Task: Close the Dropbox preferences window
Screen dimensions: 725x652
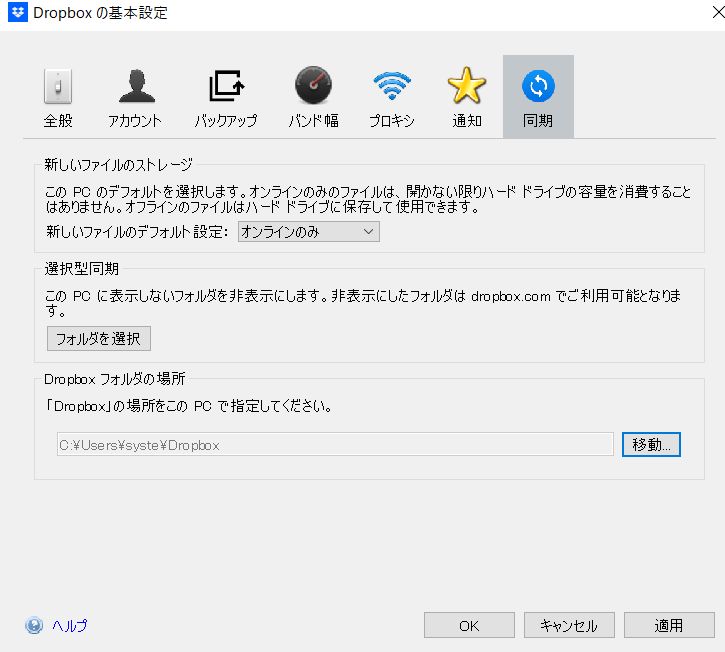Action: click(x=718, y=12)
